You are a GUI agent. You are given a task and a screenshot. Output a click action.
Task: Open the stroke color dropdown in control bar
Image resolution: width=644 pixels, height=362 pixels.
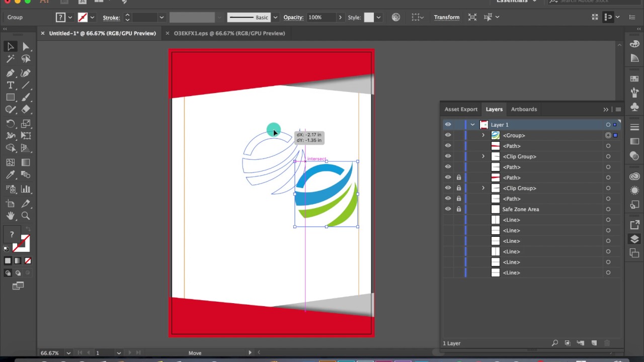point(92,18)
